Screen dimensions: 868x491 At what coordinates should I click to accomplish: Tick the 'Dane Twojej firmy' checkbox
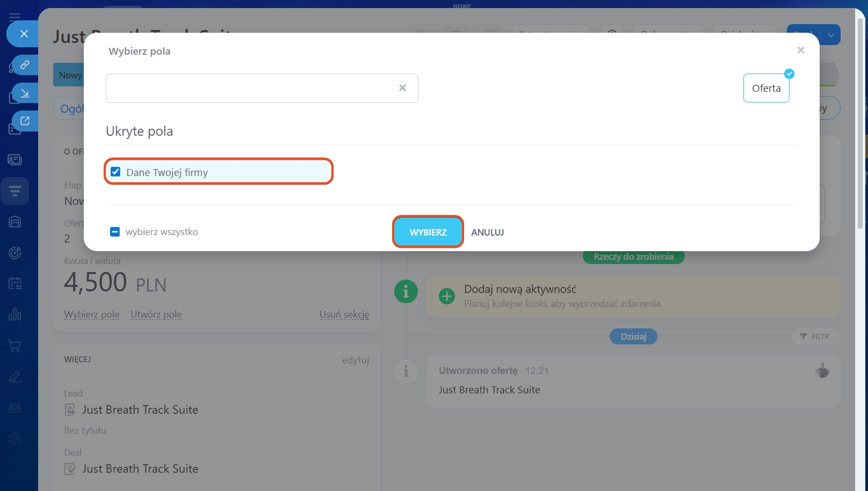(115, 172)
